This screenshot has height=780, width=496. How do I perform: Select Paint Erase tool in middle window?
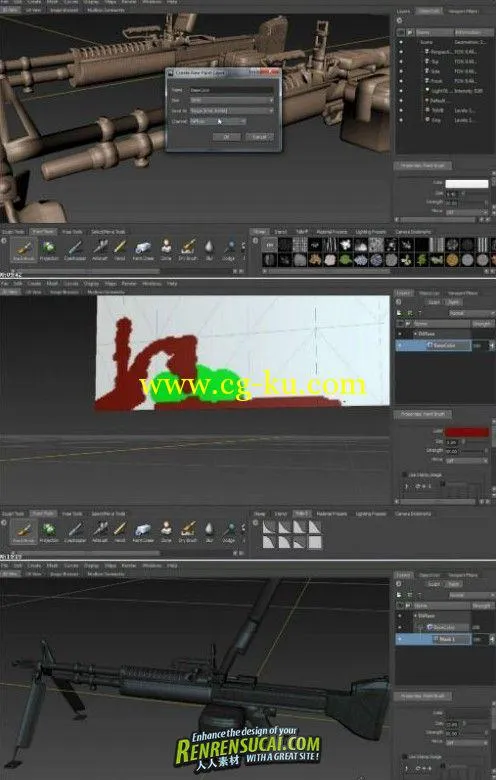(143, 532)
